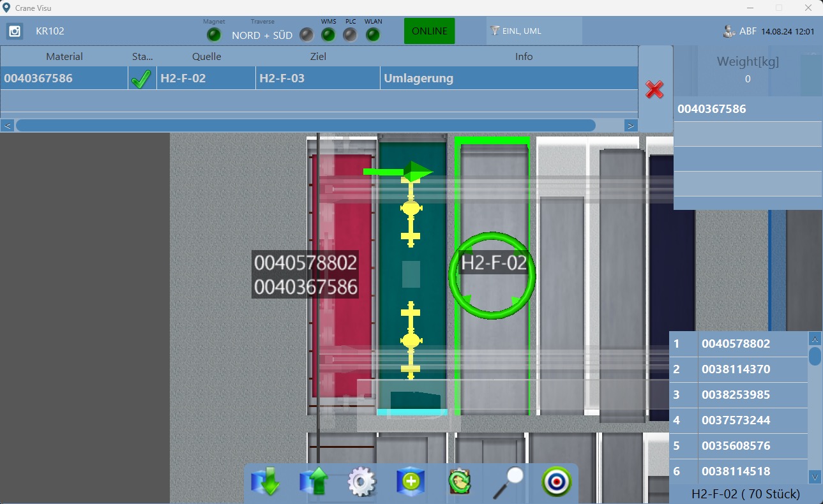Click the down chevron on the stock list
Image resolution: width=823 pixels, height=504 pixels.
pyautogui.click(x=815, y=477)
